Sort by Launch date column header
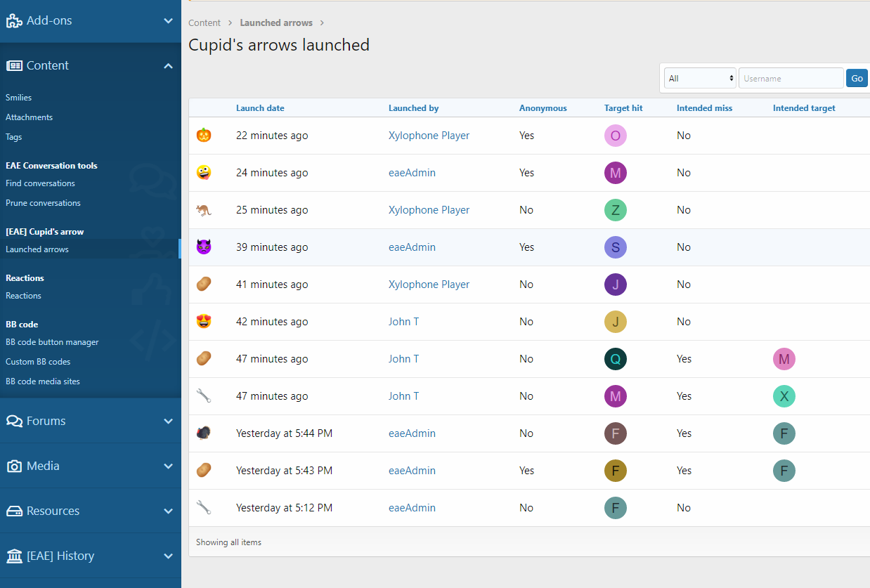This screenshot has height=588, width=870. tap(260, 108)
